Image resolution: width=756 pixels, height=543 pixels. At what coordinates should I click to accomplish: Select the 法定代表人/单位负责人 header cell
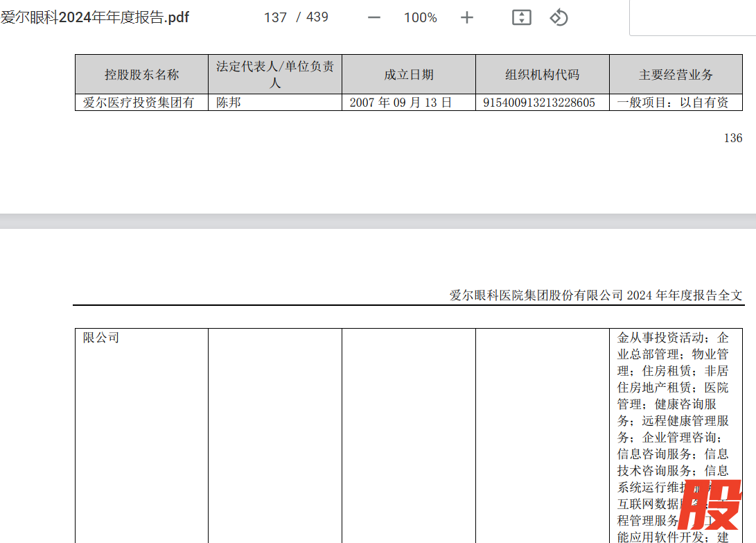tap(275, 75)
